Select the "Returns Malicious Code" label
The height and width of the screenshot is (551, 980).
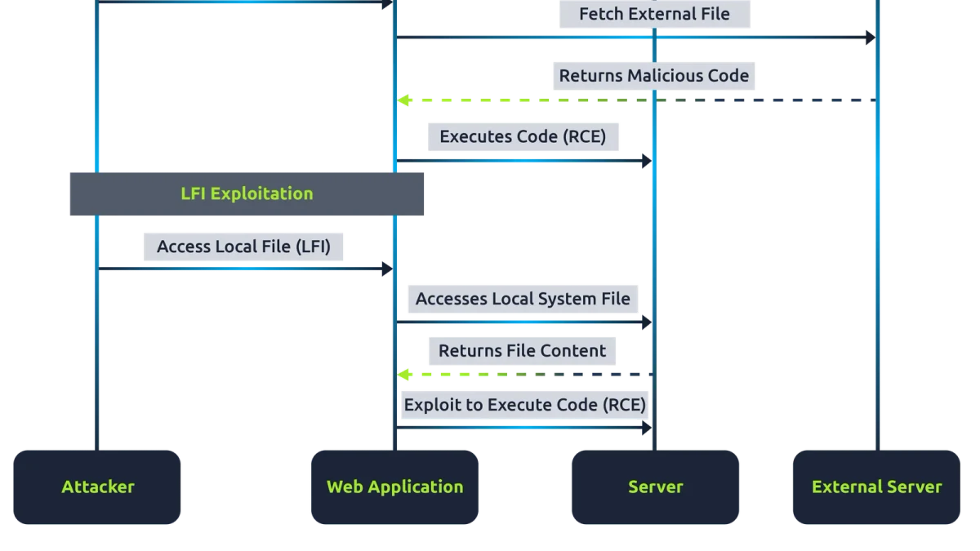point(654,75)
